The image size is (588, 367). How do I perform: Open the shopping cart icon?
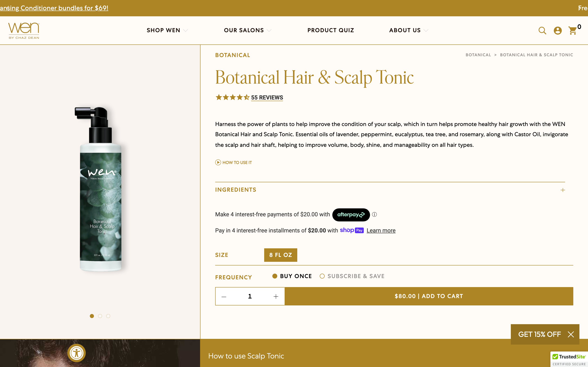573,31
